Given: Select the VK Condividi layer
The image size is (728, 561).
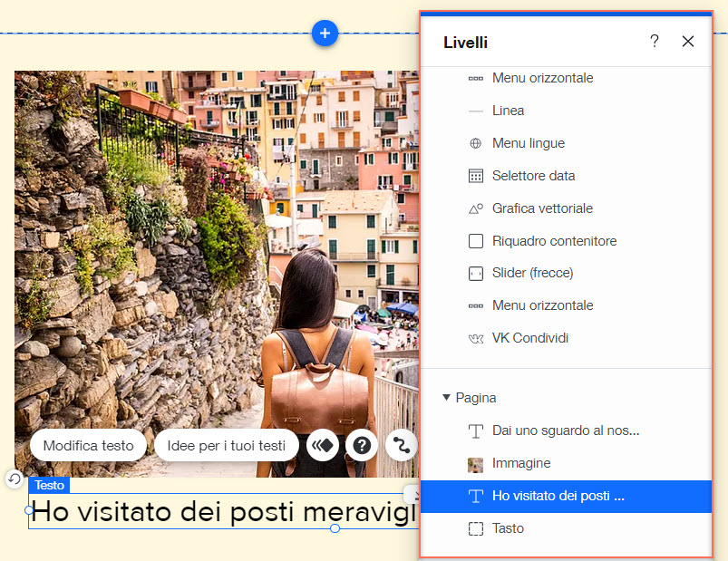Looking at the screenshot, I should point(566,338).
